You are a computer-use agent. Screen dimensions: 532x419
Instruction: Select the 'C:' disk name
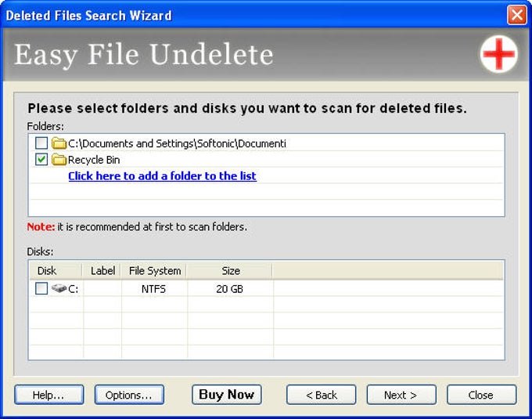click(73, 289)
